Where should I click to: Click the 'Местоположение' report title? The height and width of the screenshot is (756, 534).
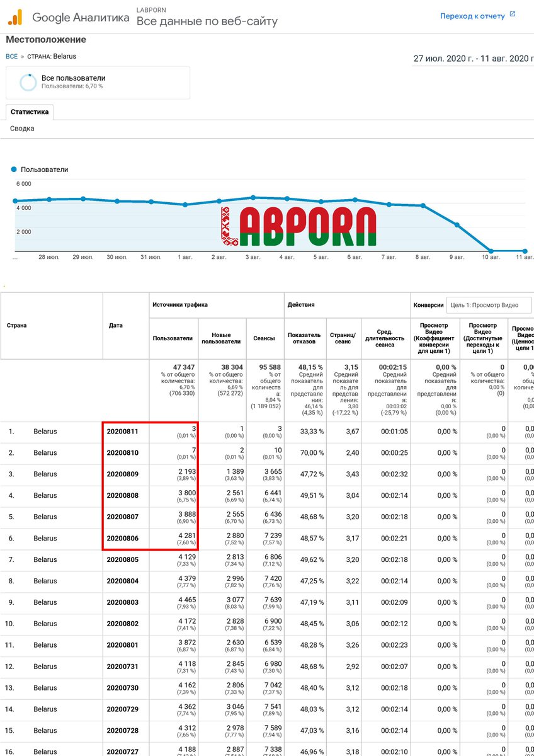(46, 40)
